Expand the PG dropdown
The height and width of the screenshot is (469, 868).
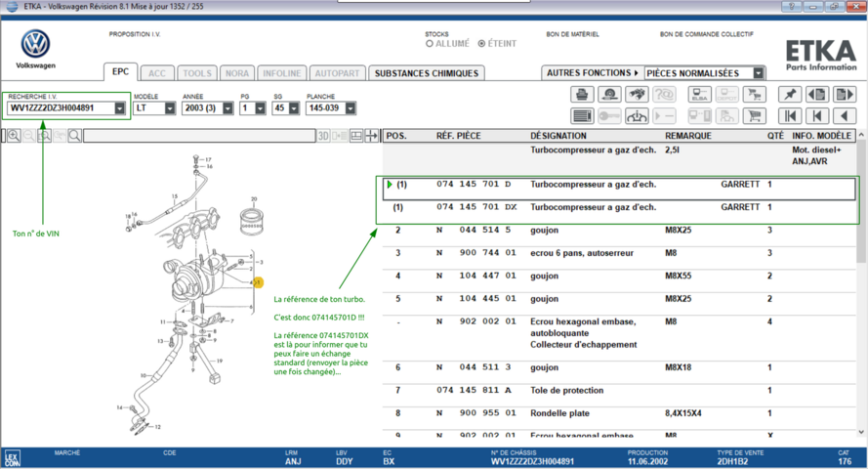260,108
